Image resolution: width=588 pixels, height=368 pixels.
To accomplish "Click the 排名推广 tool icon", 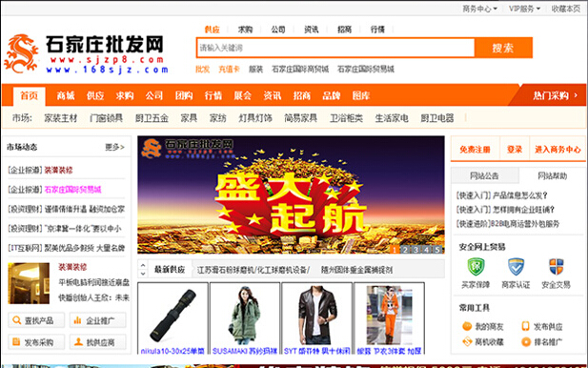I will (526, 341).
